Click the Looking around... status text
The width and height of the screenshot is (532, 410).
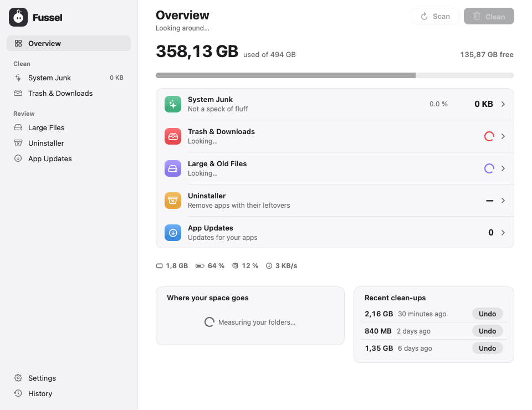pos(182,28)
